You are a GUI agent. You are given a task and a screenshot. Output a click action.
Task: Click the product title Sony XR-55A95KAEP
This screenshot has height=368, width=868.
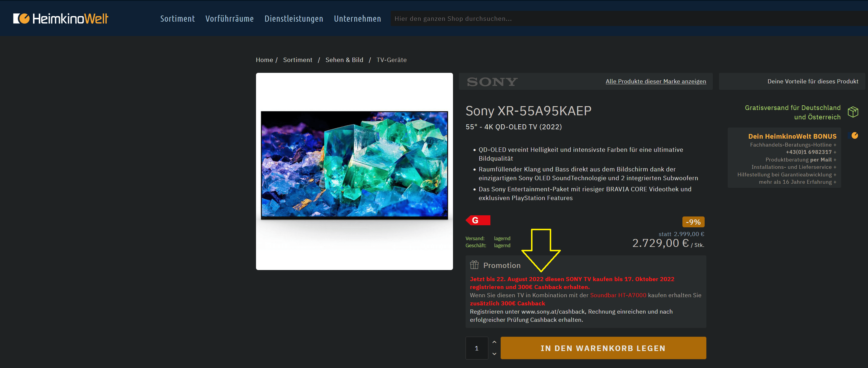tap(528, 111)
